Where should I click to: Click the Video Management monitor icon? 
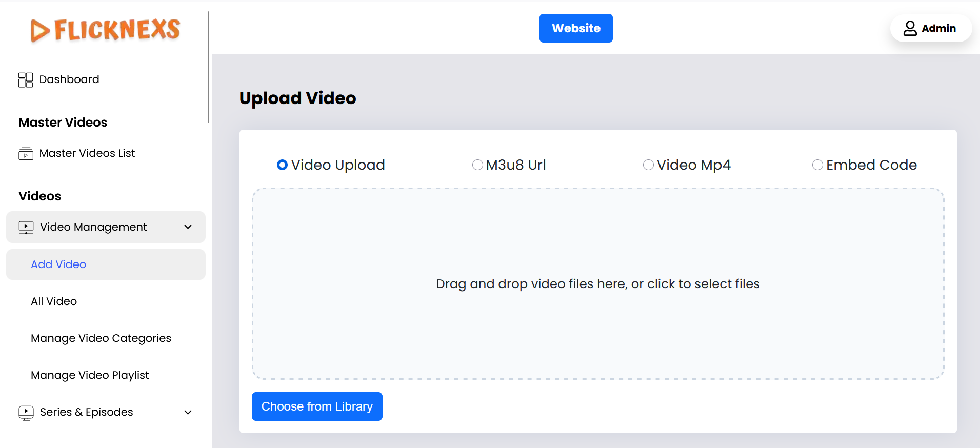[x=26, y=227]
